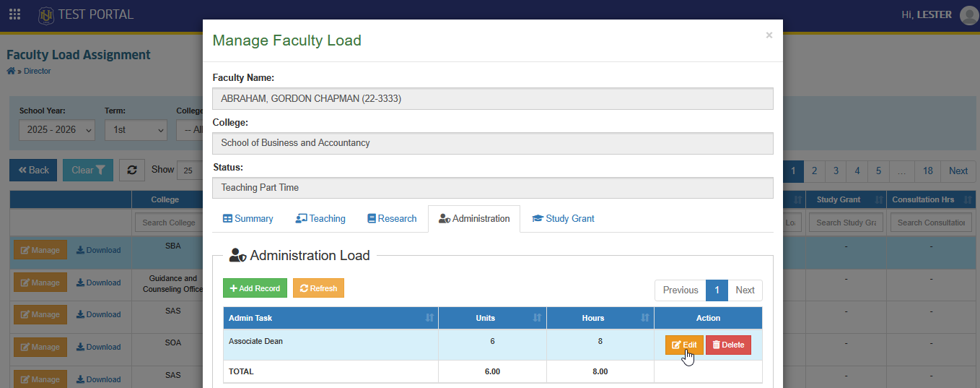
Task: Click the Search Consultation Hrs input
Action: pos(931,223)
